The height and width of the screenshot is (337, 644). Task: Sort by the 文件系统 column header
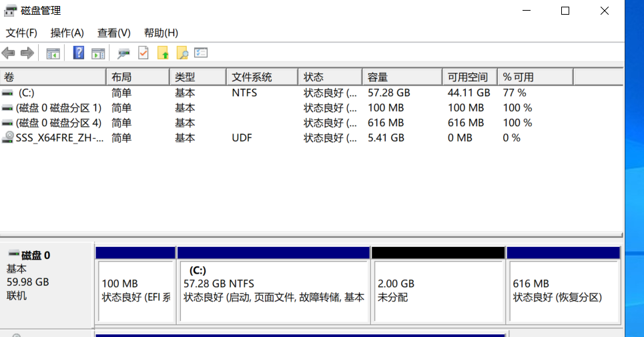(x=260, y=77)
